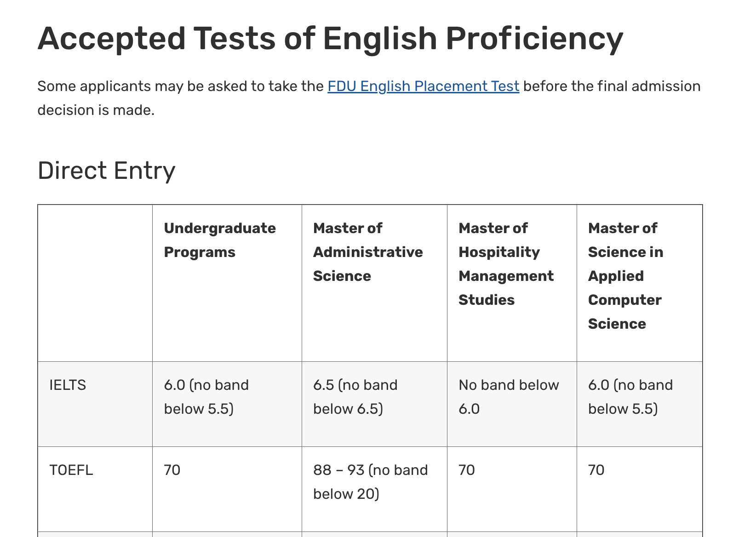This screenshot has width=756, height=537.
Task: Select the TOEFL row label
Action: pyautogui.click(x=71, y=470)
